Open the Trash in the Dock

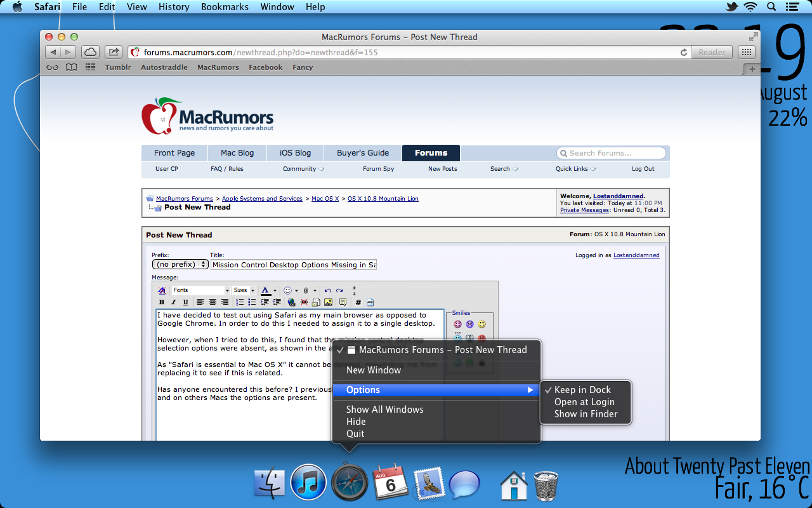[x=546, y=485]
